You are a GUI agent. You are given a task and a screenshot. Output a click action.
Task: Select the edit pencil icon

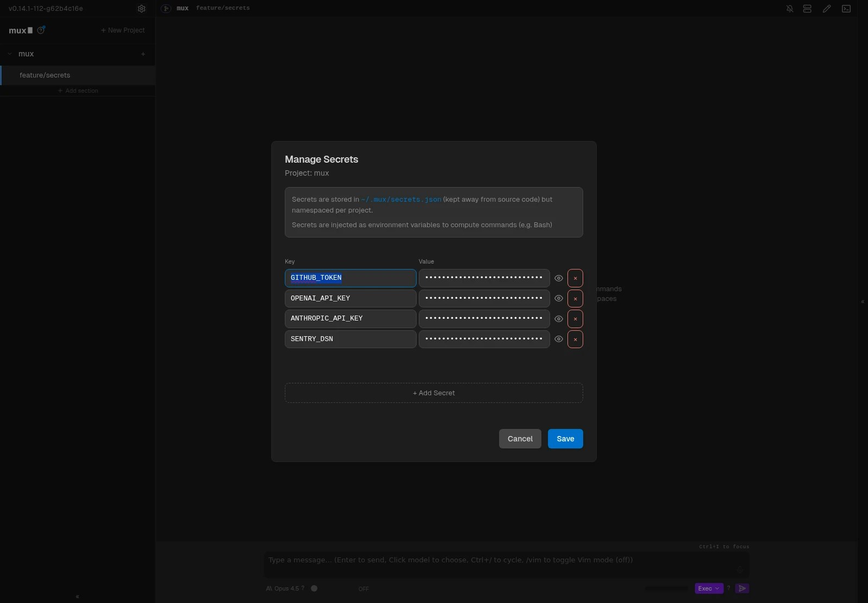pyautogui.click(x=827, y=9)
